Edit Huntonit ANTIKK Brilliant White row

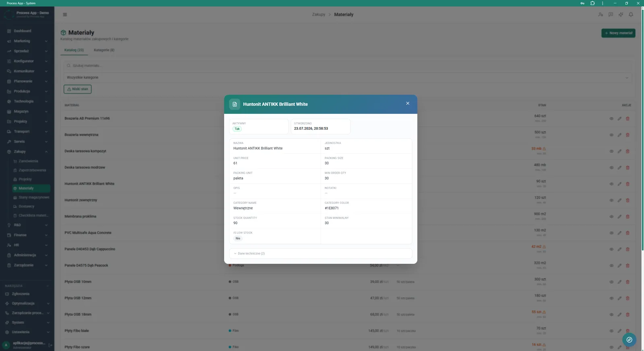619,184
